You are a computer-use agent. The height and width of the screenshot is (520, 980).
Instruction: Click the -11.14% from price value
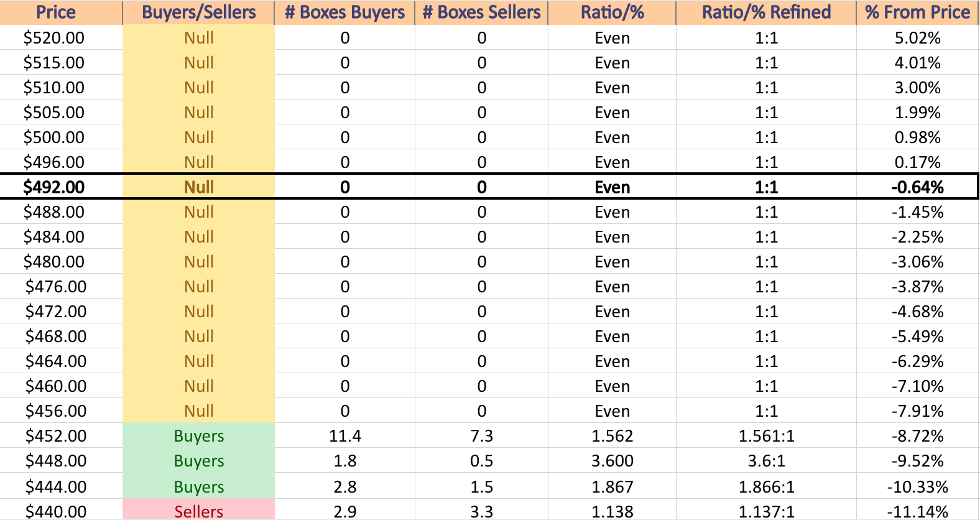(917, 511)
